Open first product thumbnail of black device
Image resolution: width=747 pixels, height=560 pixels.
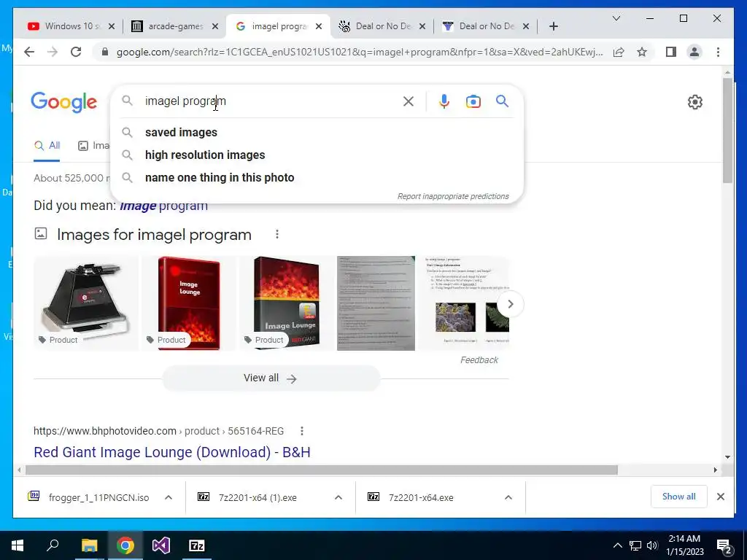(86, 303)
